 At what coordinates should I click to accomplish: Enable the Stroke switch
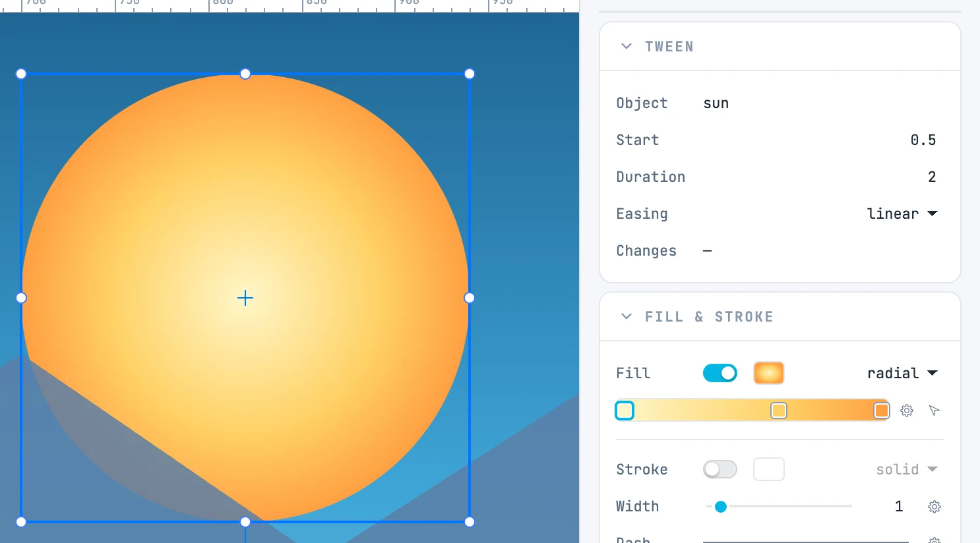(x=720, y=469)
